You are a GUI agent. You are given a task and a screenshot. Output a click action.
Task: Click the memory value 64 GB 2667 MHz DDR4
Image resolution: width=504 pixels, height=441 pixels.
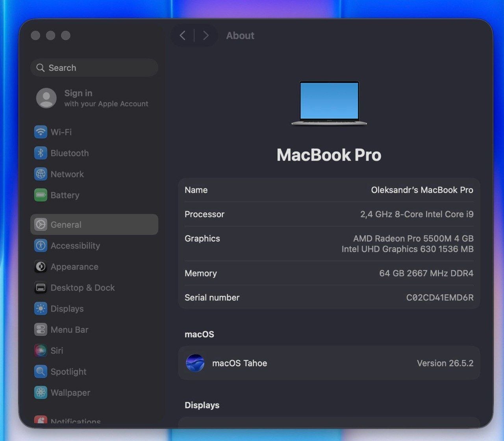426,273
